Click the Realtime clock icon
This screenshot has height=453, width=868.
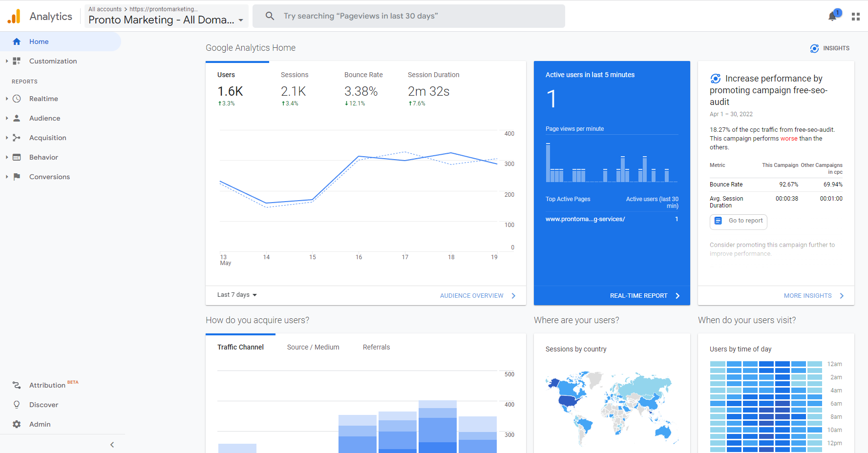pyautogui.click(x=17, y=99)
